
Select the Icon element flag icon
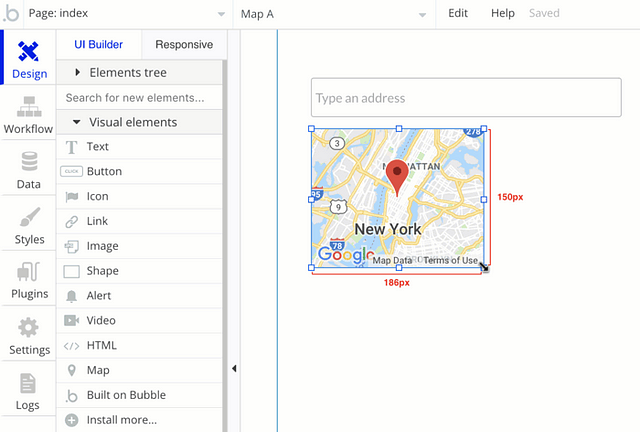click(72, 196)
